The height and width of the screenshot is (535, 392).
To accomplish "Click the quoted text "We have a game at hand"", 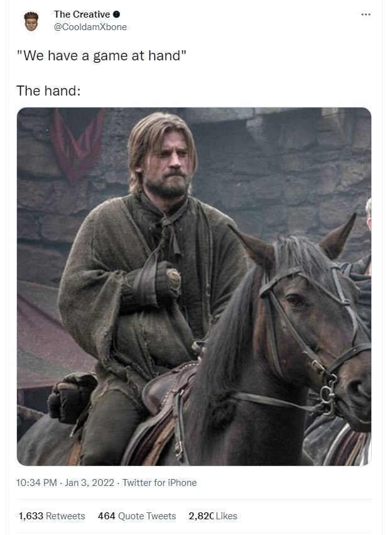I will (102, 55).
